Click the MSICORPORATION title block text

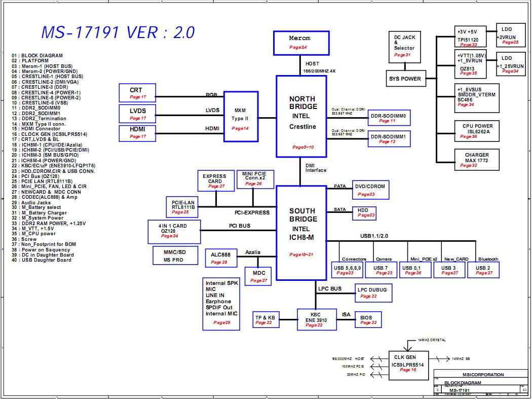[483, 375]
